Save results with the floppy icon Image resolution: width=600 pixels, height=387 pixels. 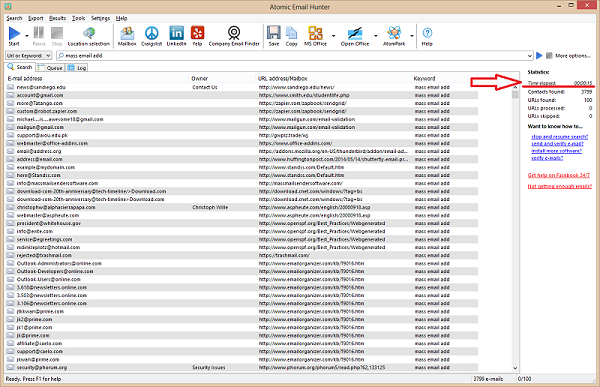pos(274,36)
